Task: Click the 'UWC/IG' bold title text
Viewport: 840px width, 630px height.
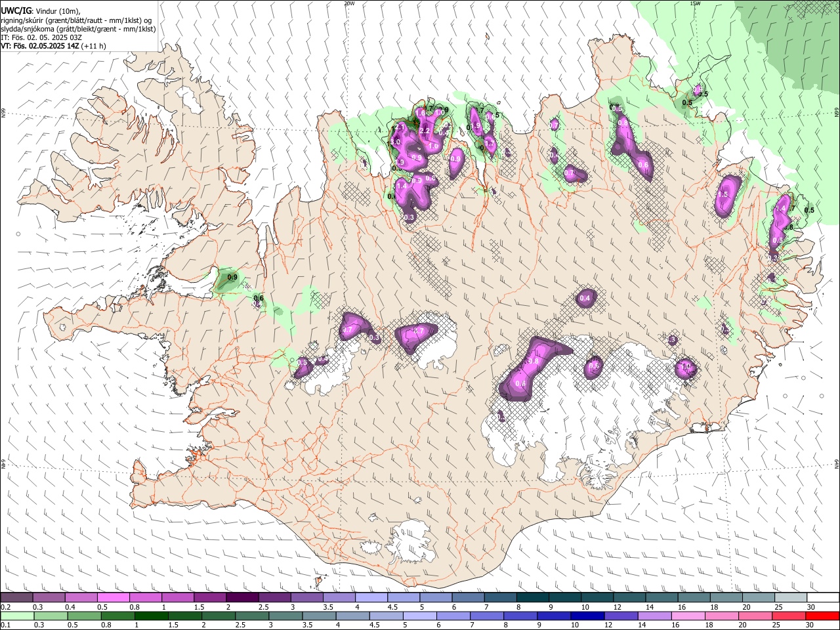Action: (16, 10)
